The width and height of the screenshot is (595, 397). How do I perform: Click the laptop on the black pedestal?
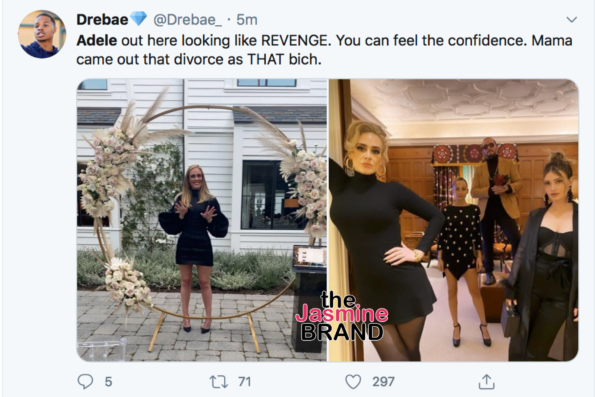pyautogui.click(x=310, y=256)
